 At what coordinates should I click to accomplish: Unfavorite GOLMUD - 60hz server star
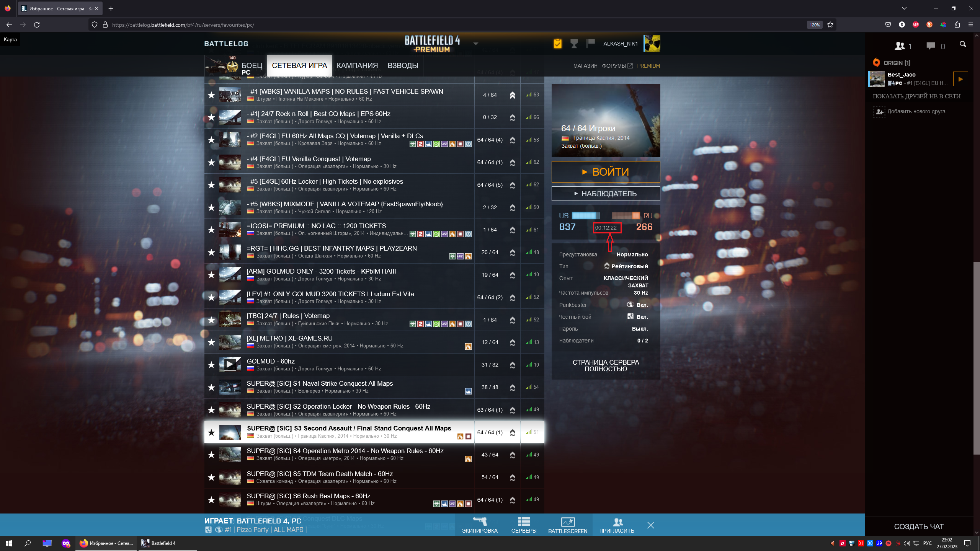[211, 365]
